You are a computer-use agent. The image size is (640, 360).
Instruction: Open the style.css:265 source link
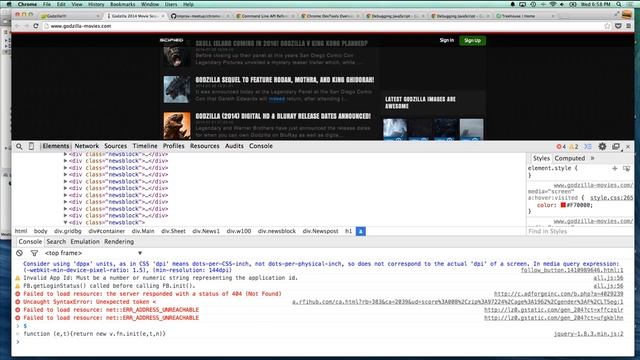click(x=611, y=198)
